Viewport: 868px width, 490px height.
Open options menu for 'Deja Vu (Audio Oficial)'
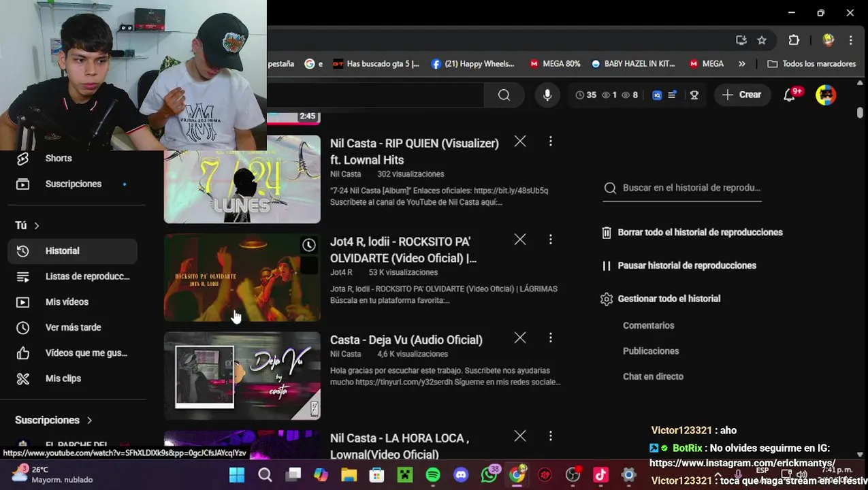coord(550,338)
